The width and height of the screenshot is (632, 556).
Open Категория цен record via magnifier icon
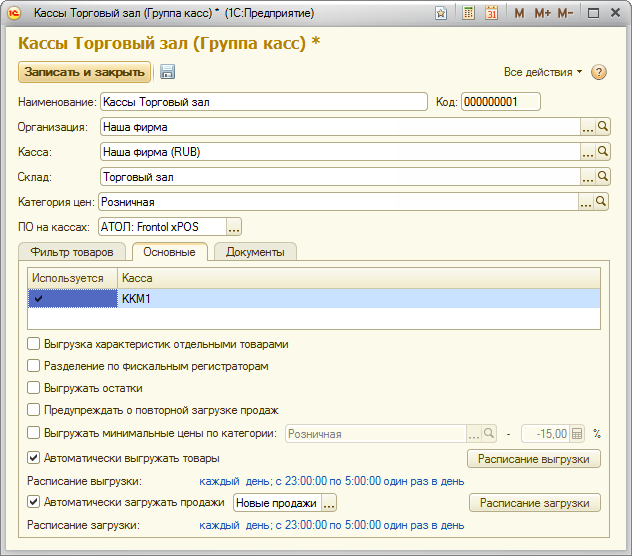(x=603, y=202)
